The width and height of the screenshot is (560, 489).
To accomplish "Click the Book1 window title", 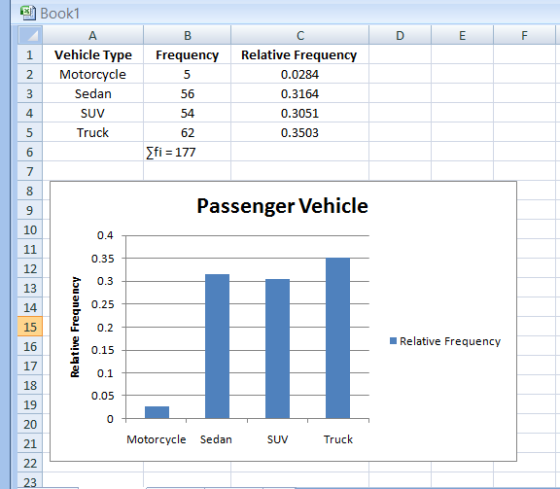I will pyautogui.click(x=60, y=13).
